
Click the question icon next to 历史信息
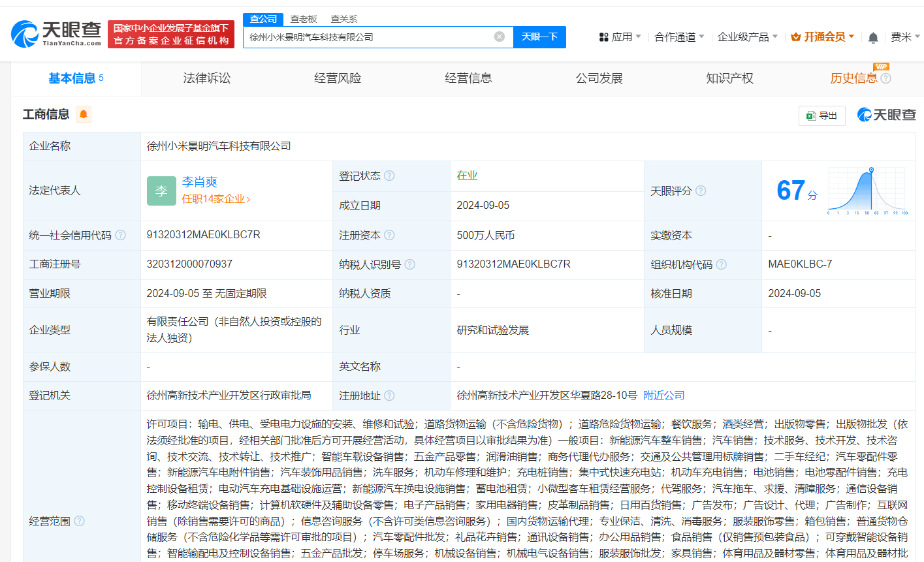click(885, 78)
